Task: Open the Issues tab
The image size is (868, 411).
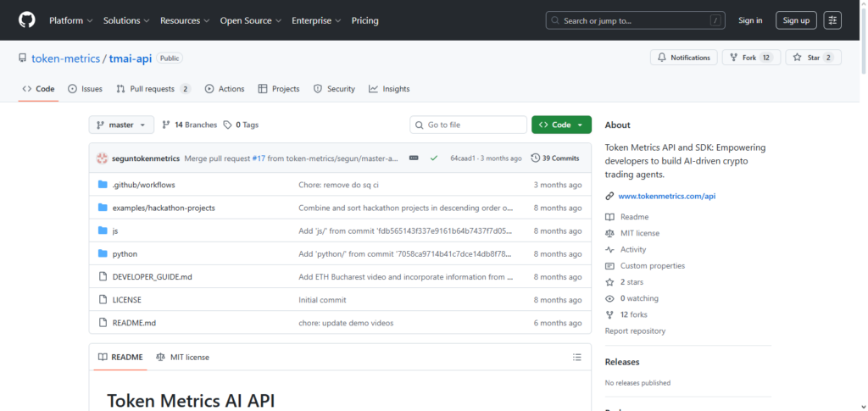Action: pos(86,89)
